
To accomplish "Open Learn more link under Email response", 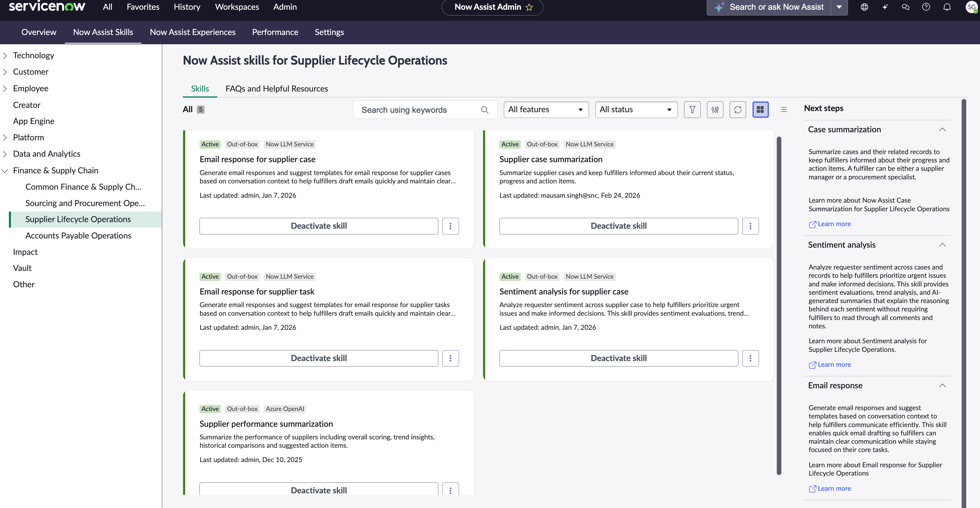I will 830,488.
